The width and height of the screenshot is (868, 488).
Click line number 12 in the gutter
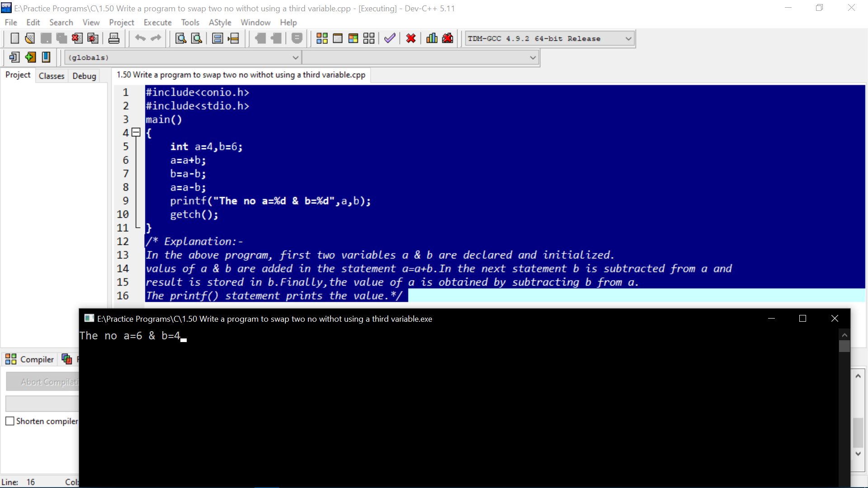tap(123, 241)
